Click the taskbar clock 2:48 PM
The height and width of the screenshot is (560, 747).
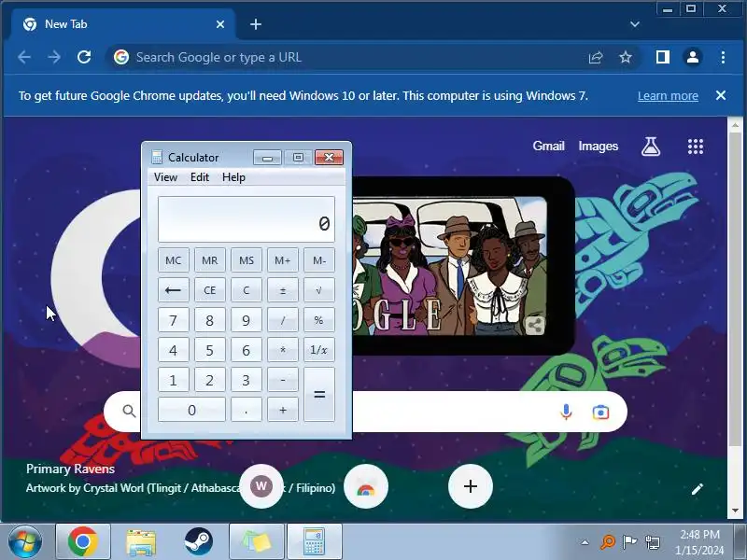pos(699,534)
